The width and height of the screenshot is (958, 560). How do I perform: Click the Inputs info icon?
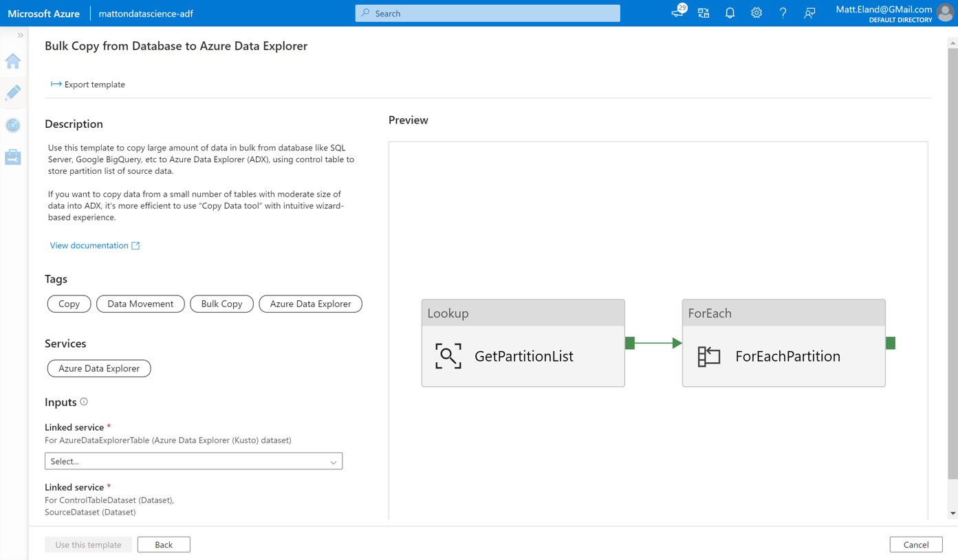[x=84, y=402]
